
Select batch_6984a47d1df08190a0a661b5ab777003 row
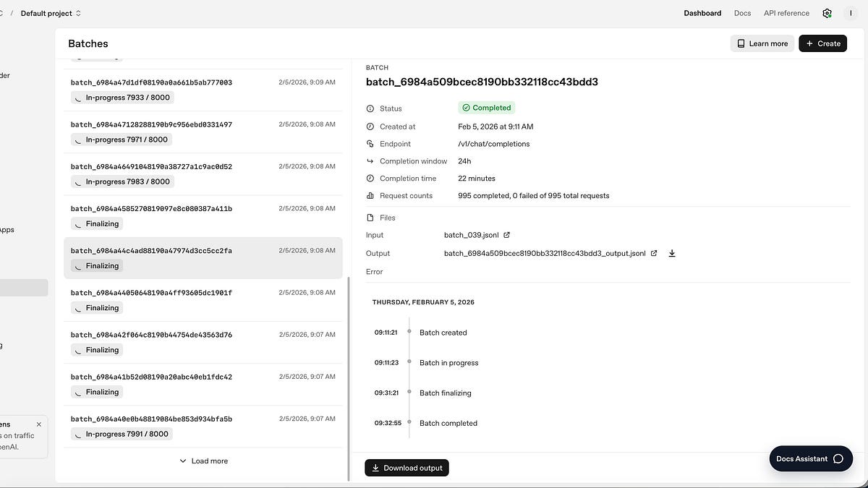(203, 90)
